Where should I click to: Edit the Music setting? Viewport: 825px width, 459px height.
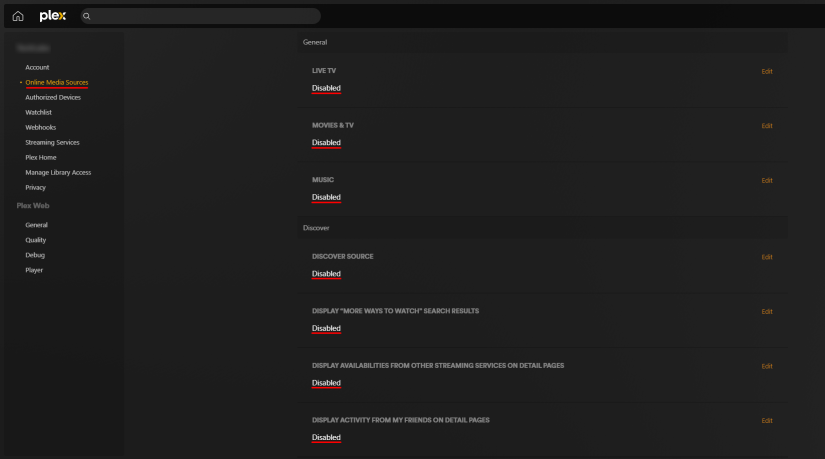tap(767, 181)
